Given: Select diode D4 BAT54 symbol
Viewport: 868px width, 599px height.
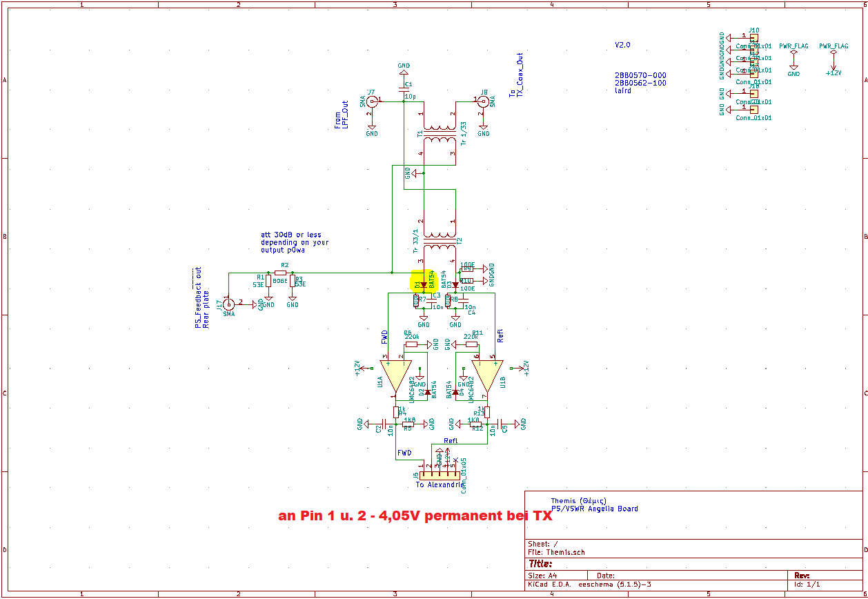Looking at the screenshot, I should 455,392.
